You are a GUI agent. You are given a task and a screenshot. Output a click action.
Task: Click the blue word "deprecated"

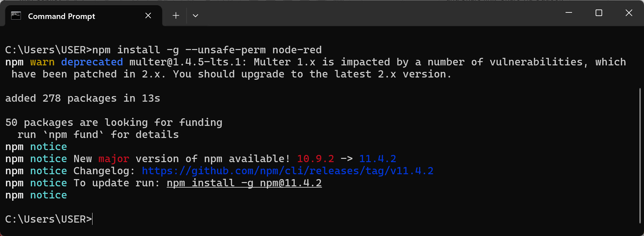(92, 62)
